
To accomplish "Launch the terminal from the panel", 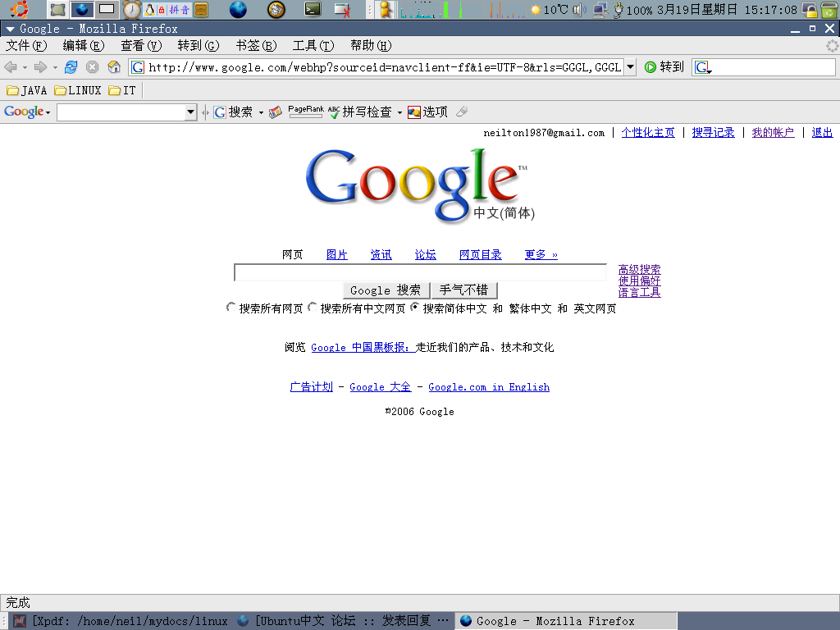I will click(313, 9).
